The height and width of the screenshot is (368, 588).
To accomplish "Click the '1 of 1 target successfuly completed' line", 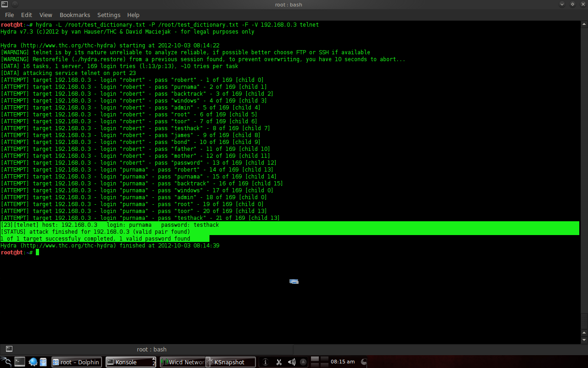I will (96, 239).
